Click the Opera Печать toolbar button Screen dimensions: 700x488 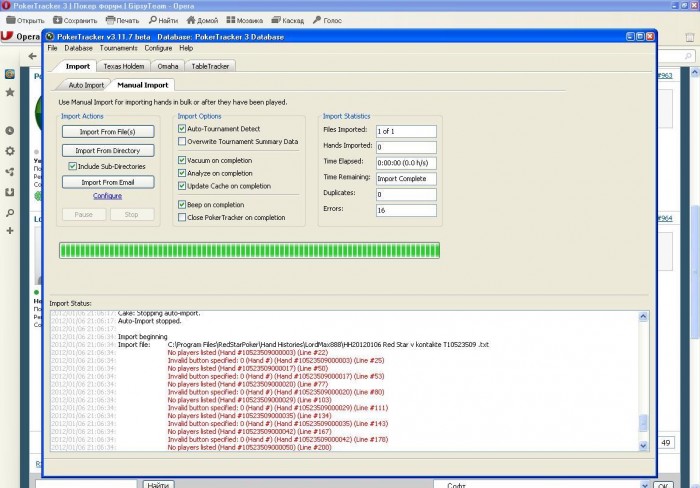122,20
